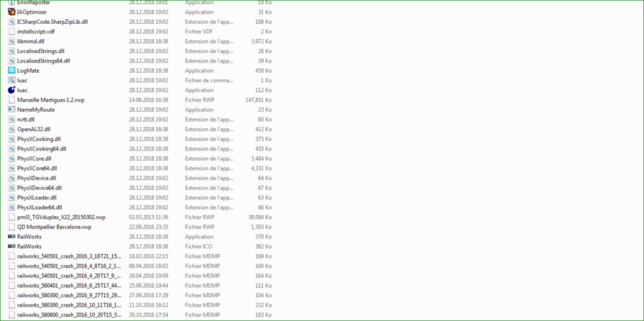Click the type text Fichier ICO

(198, 246)
